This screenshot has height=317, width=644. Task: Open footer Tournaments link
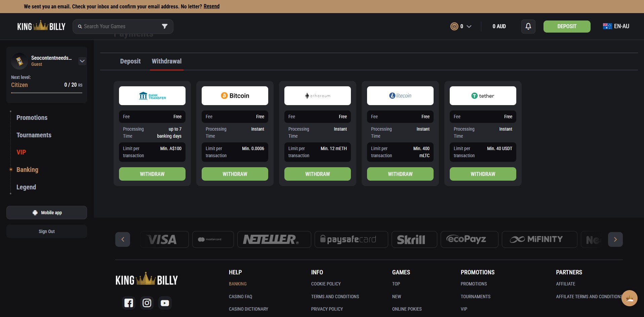(476, 297)
